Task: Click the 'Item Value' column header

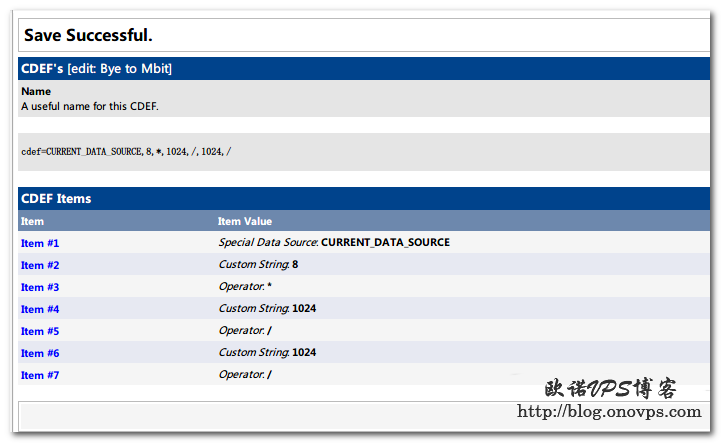Action: 245,221
